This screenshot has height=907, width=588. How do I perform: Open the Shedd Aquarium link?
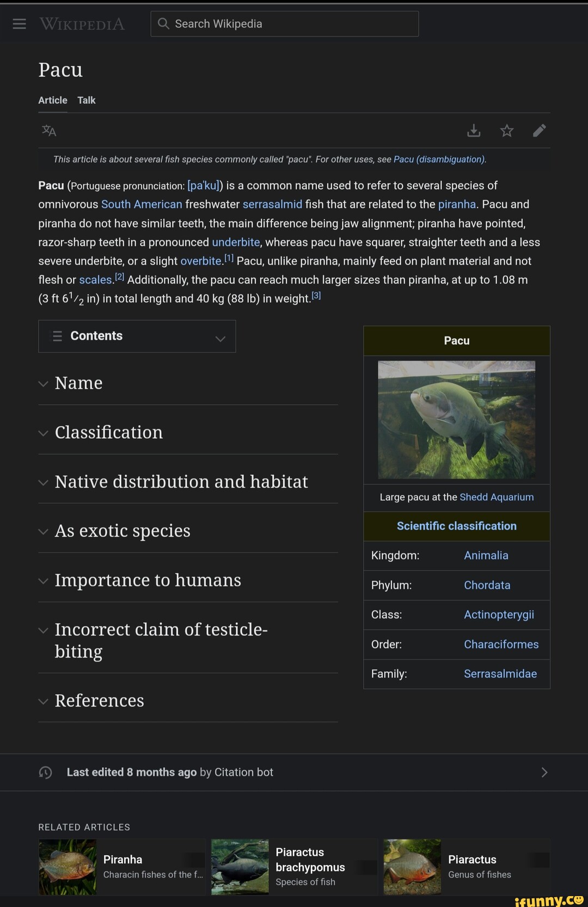point(497,497)
